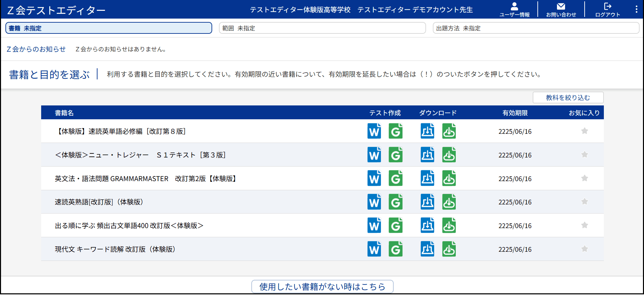Image resolution: width=644 pixels, height=295 pixels.
Task: Create Google test for ニュー・トレジャー
Action: [x=396, y=155]
